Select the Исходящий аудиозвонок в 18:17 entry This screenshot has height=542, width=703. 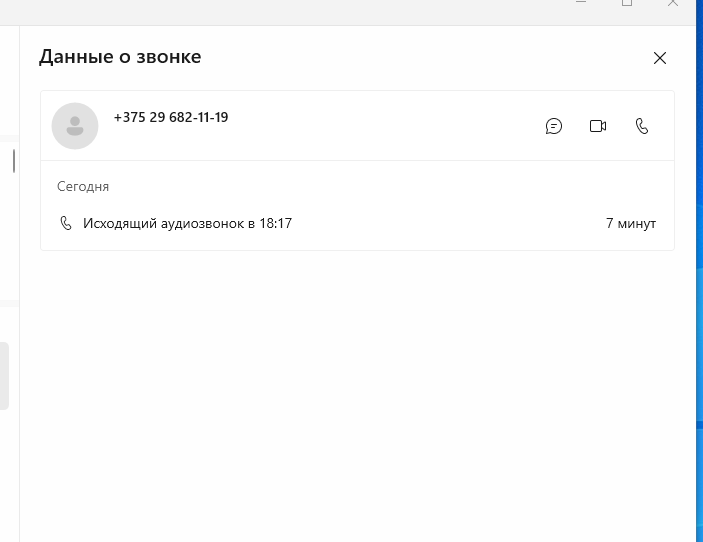(x=357, y=223)
